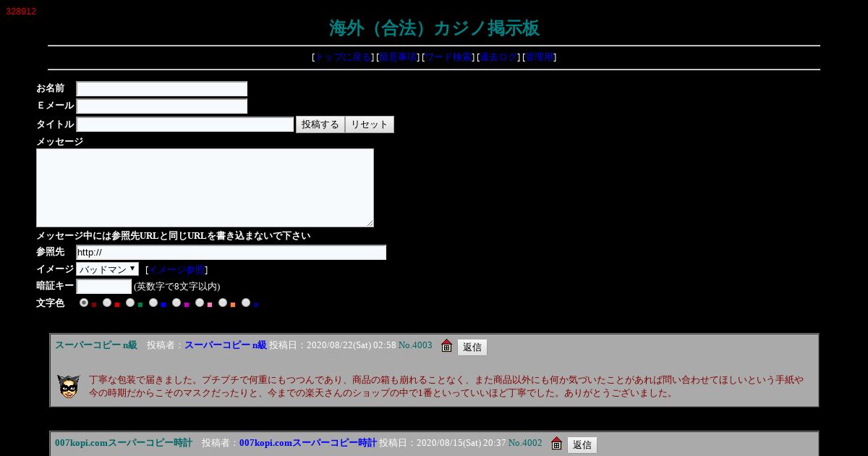Click the date 2020/08/22(Sat) 02:58

point(352,345)
